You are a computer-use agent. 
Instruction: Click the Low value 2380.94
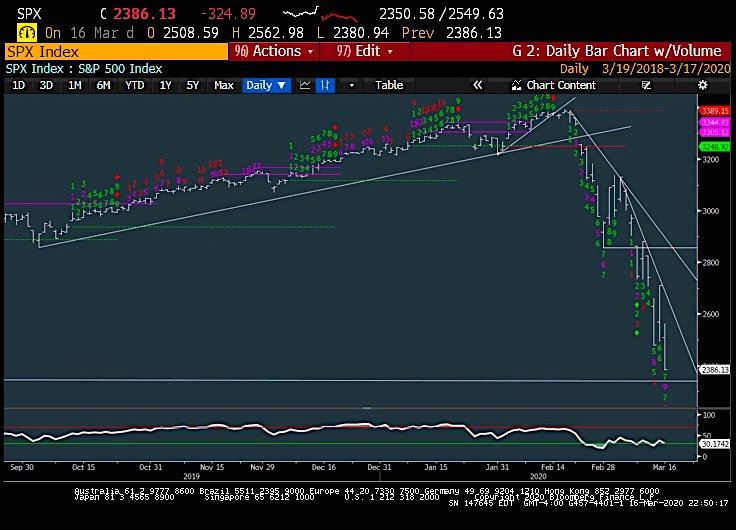pos(360,33)
